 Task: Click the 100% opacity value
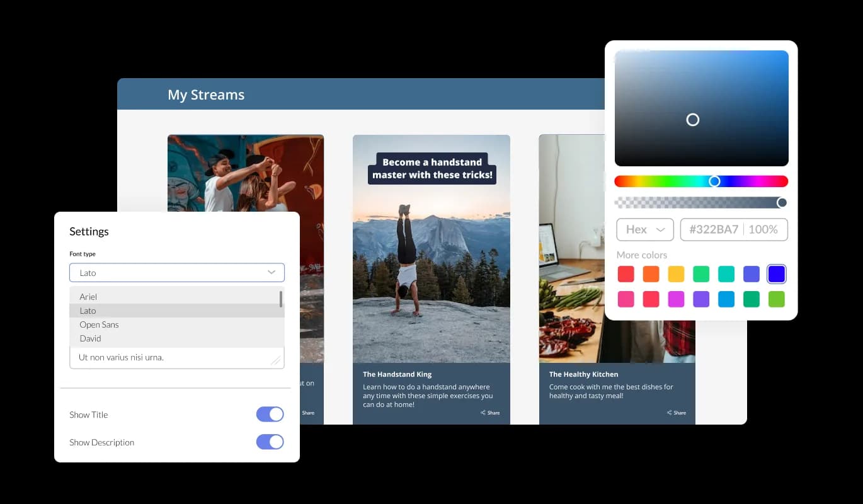(763, 229)
